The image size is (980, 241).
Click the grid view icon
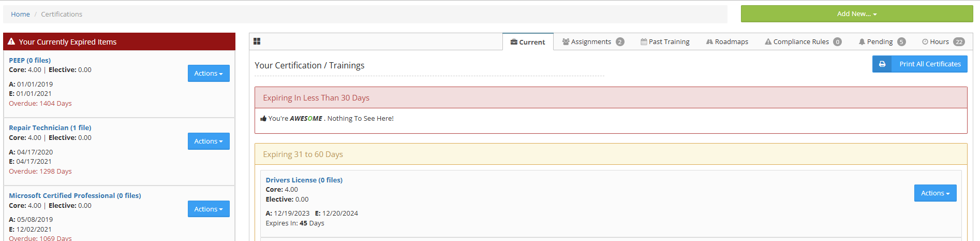[257, 41]
